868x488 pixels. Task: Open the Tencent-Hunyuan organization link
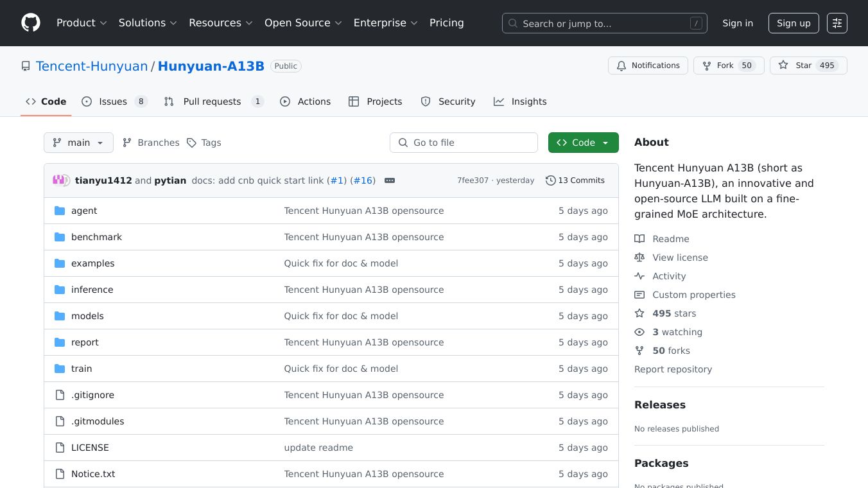coord(92,66)
